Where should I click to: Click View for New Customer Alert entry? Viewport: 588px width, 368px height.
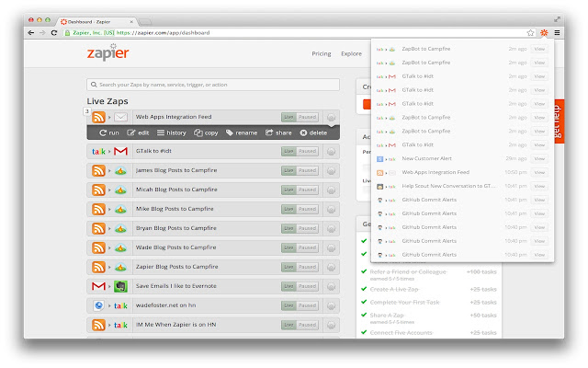(x=539, y=159)
